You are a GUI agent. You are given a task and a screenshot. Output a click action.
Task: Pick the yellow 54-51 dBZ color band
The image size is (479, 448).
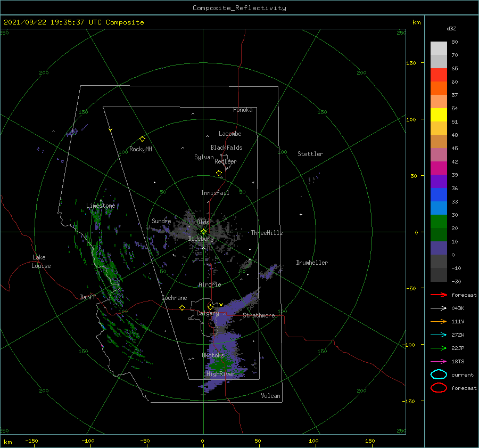coord(439,115)
